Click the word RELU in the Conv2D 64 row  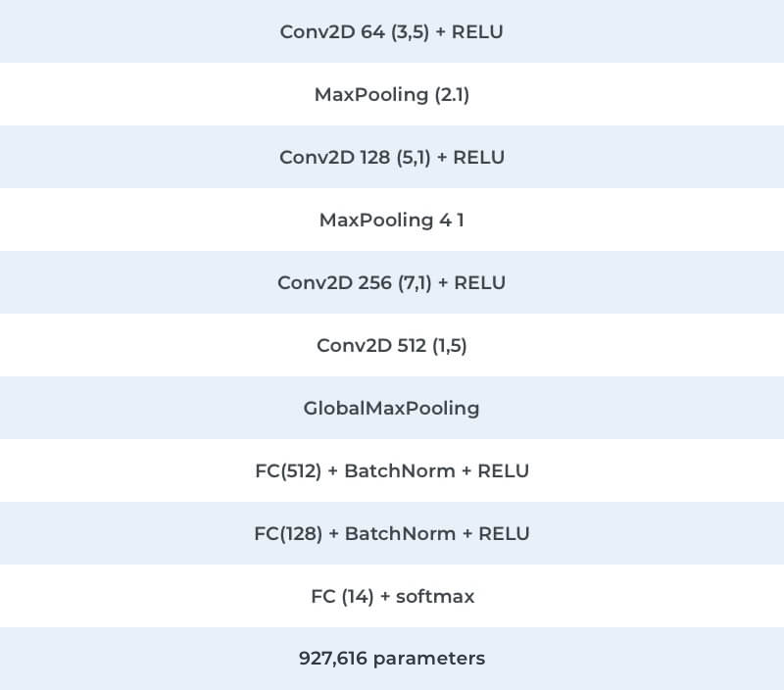coord(477,32)
